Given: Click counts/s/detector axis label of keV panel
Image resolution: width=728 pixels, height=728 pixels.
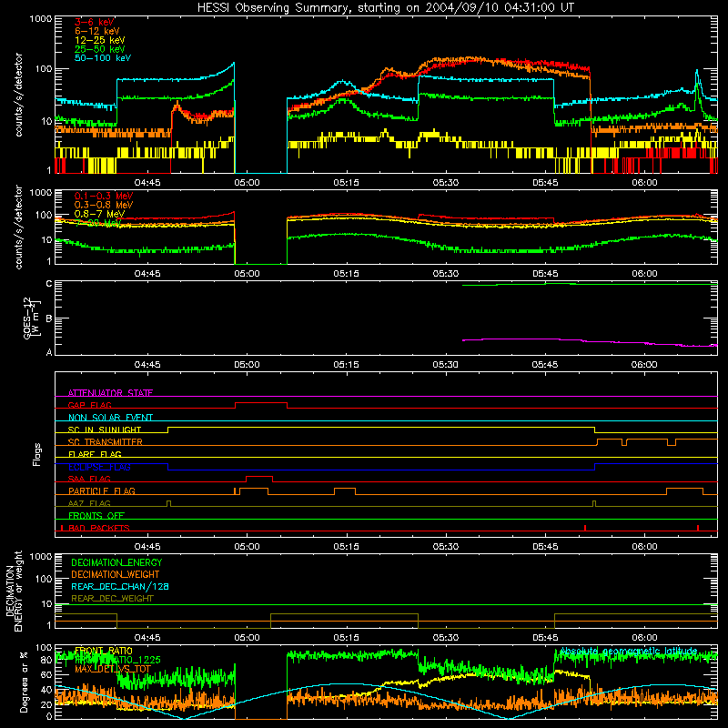Looking at the screenshot, I should pyautogui.click(x=18, y=95).
